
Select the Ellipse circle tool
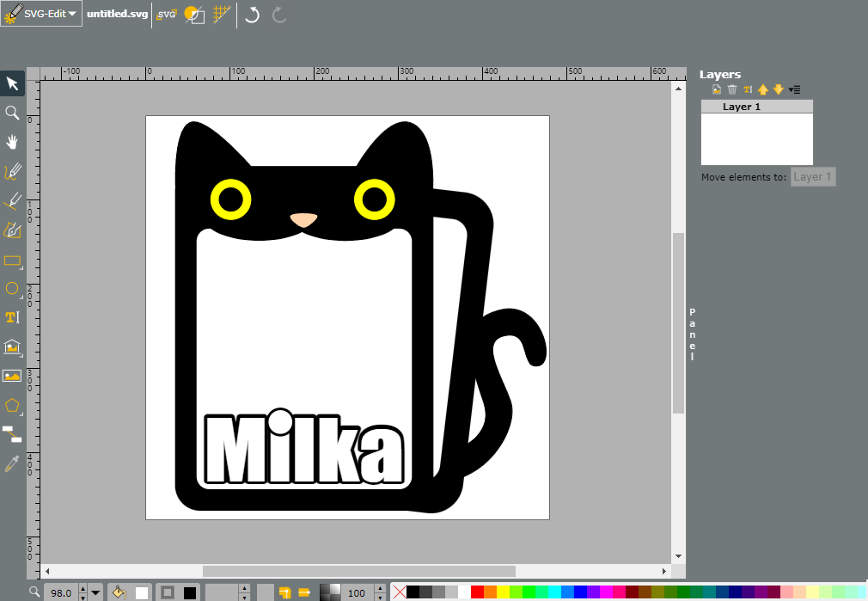(12, 289)
